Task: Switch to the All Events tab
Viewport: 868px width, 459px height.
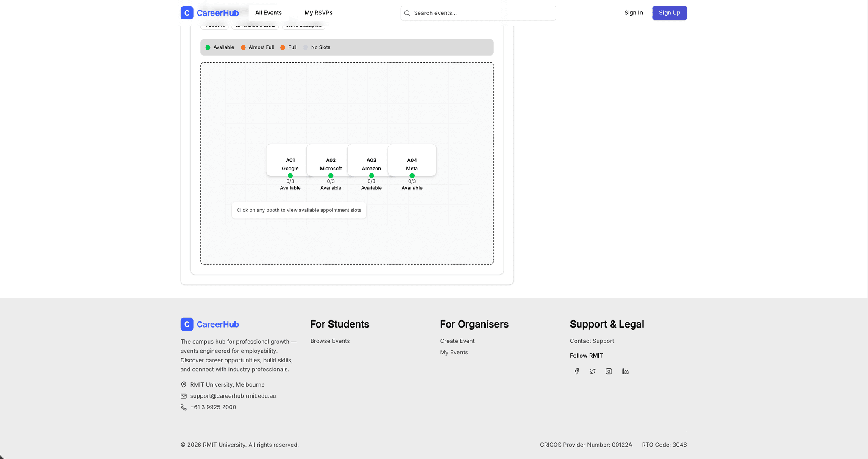Action: pos(268,13)
